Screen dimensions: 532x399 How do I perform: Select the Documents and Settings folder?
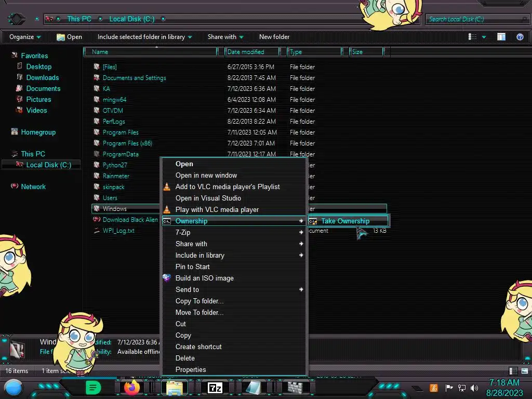[x=135, y=78]
